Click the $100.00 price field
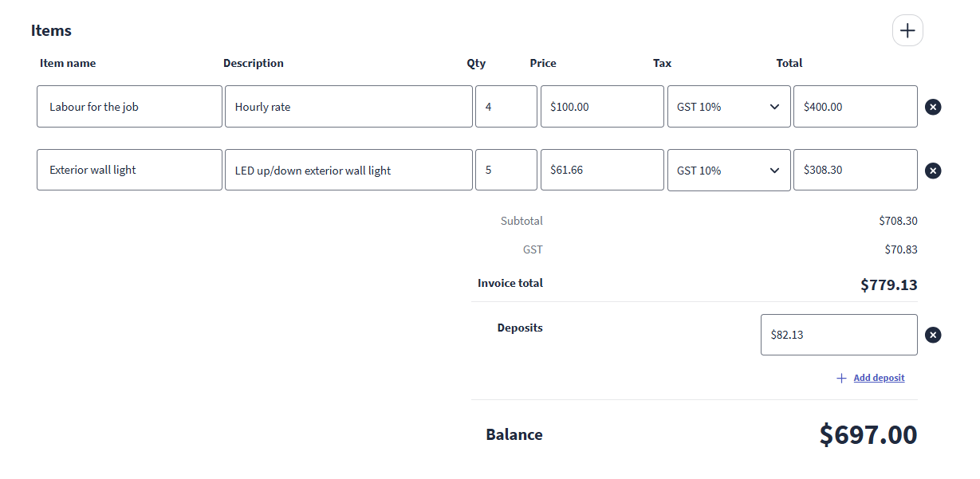Screen dimensions: 980x479 602,107
